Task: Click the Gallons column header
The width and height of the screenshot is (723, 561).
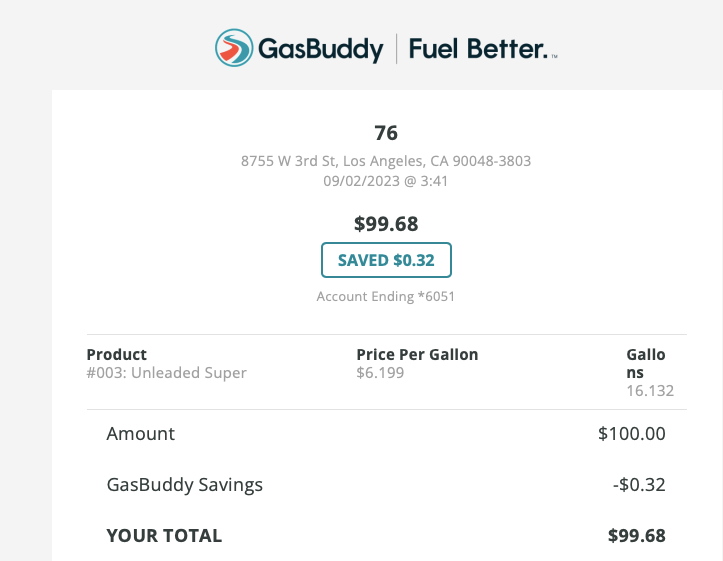Action: (646, 363)
